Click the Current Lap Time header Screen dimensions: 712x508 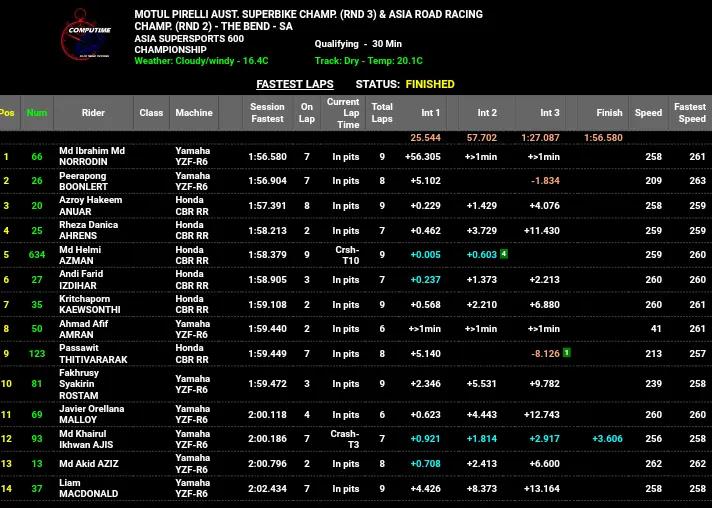pos(343,113)
